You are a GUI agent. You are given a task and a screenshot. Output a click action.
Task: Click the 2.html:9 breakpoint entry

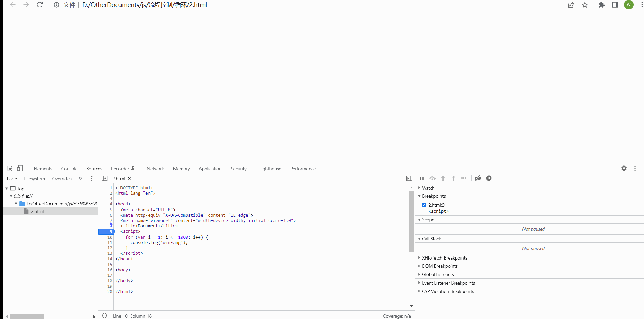tap(436, 205)
